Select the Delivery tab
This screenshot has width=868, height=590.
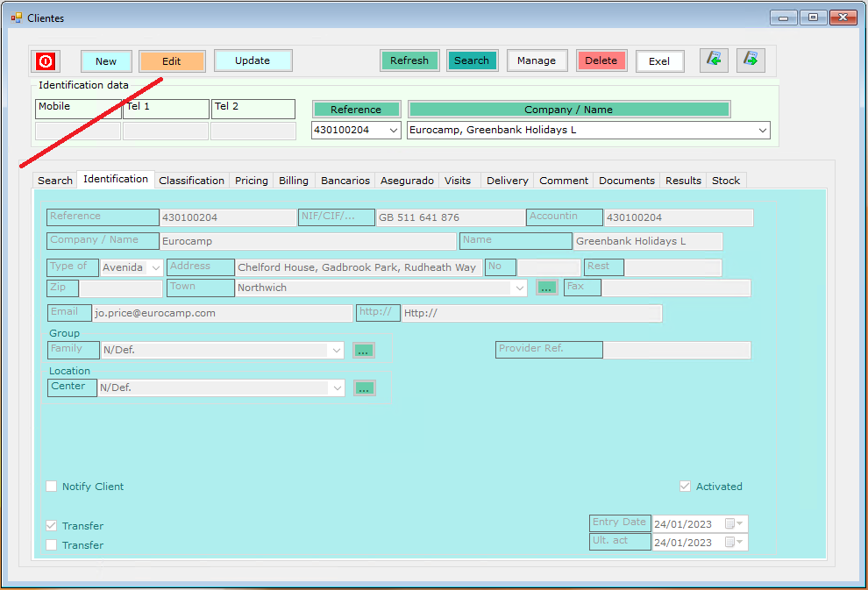click(x=507, y=181)
